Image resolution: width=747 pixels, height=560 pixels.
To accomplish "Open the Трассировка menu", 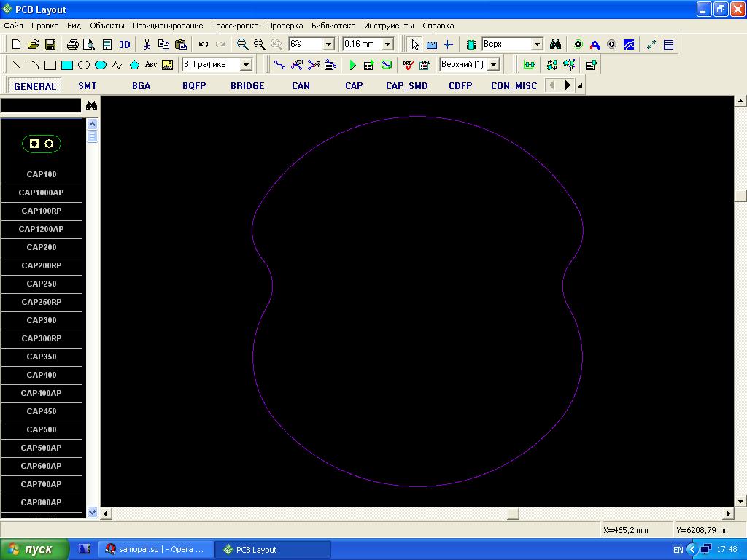I will (x=235, y=26).
